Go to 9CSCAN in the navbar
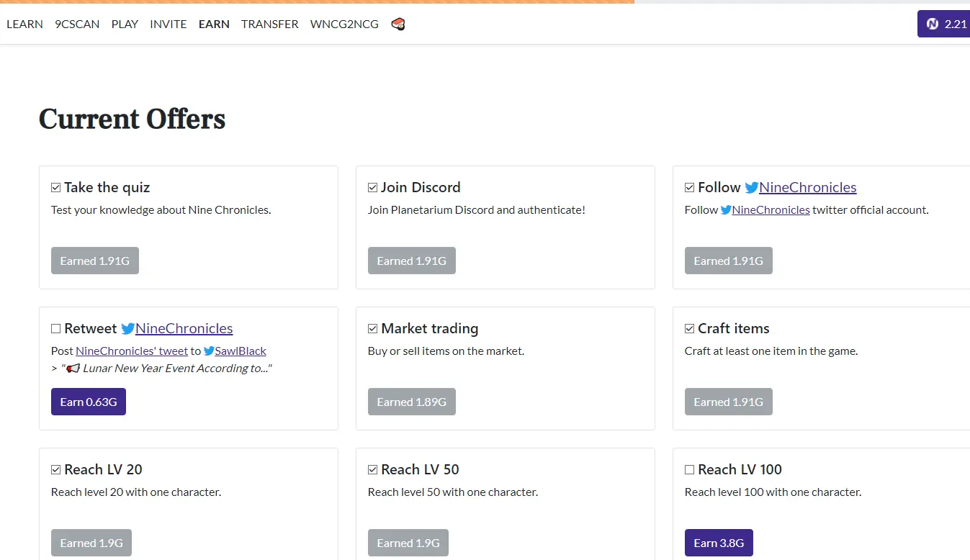This screenshot has height=560, width=970. [77, 24]
